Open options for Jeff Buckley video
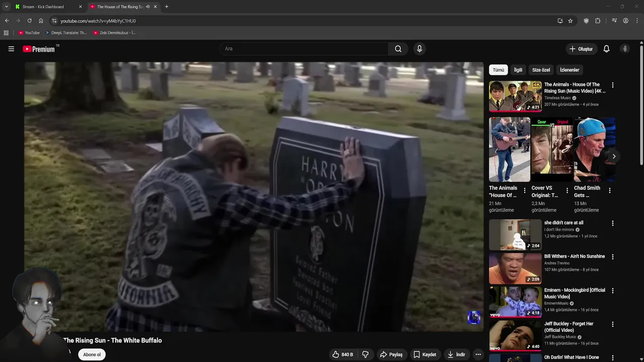 (612, 324)
